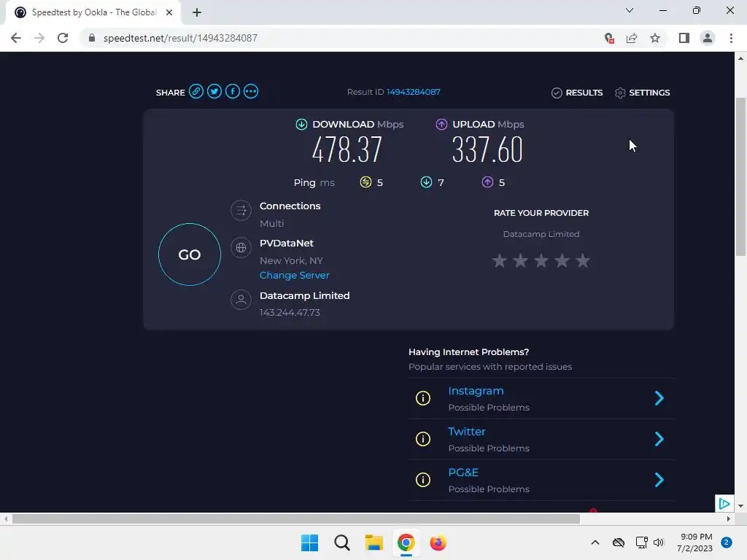Click Change Server link
Viewport: 747px width, 560px height.
click(x=295, y=275)
